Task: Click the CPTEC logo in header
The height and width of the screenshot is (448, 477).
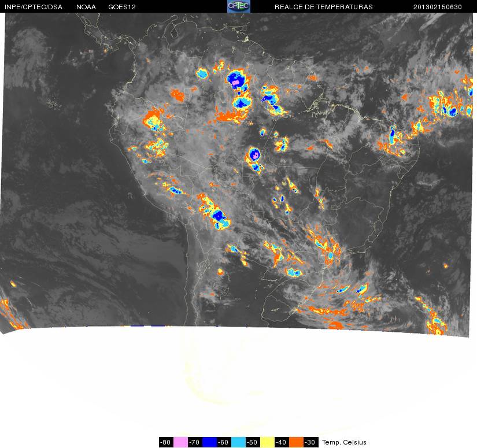Action: point(239,6)
